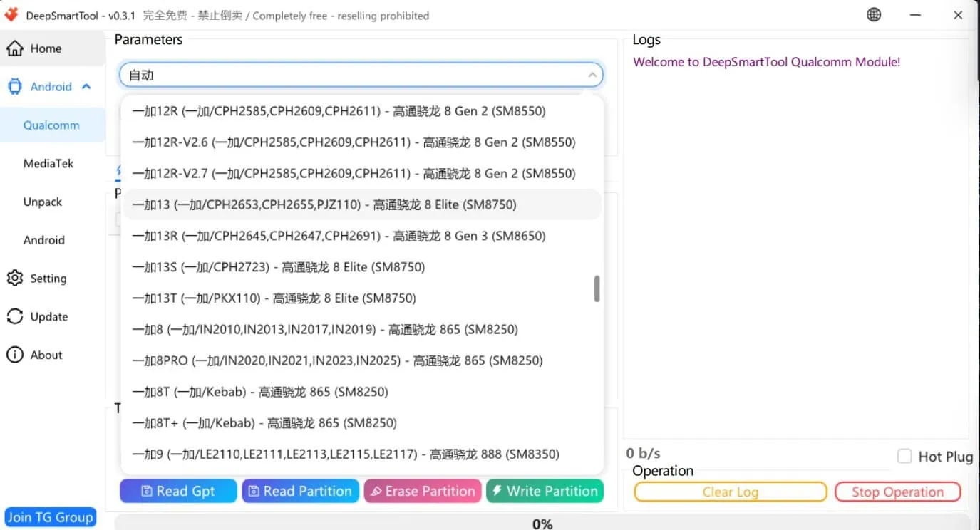
Task: Select the 一加13R Snapdragon 8 Gen 3 option
Action: 362,236
